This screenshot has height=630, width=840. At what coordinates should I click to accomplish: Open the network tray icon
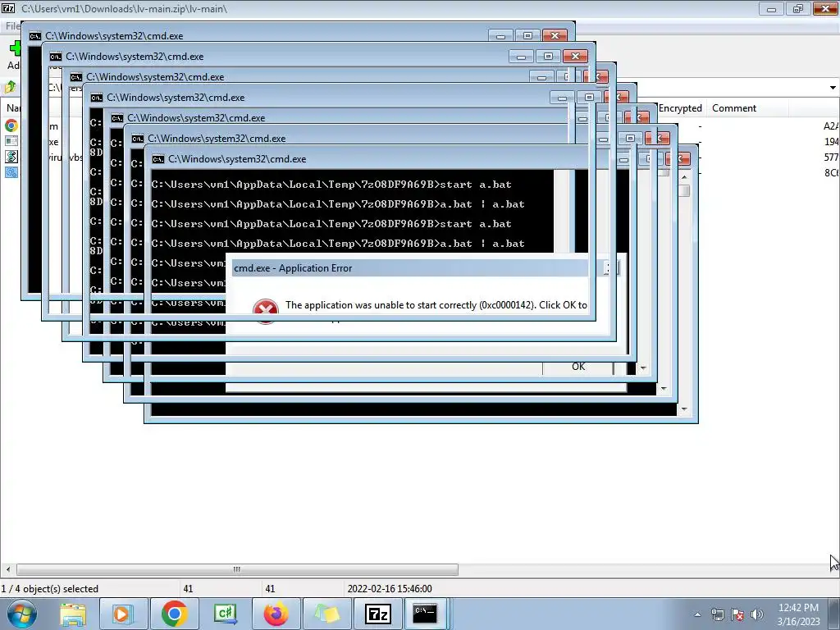tap(717, 614)
